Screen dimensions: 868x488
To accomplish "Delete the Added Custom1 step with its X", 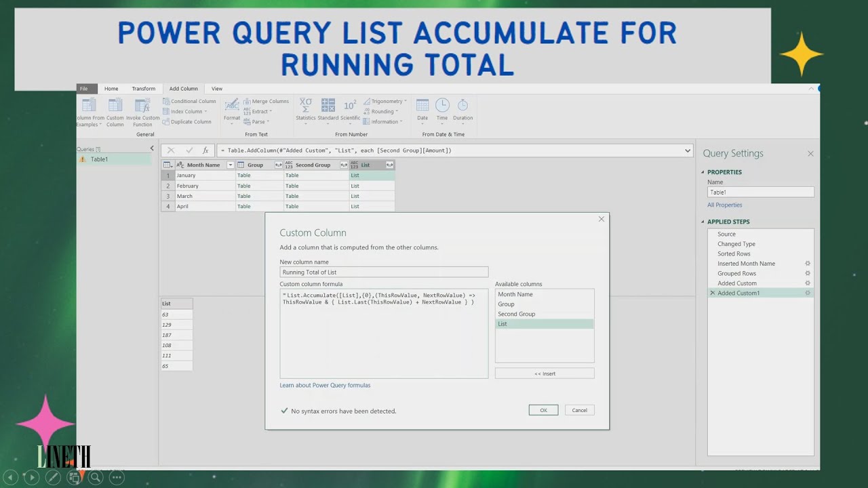I will tap(712, 293).
